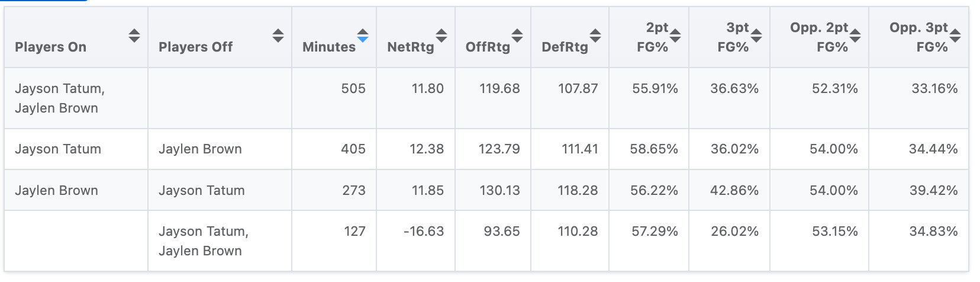Toggle the Minutes column sort arrow
Screen dimensions: 980x282
pos(363,36)
